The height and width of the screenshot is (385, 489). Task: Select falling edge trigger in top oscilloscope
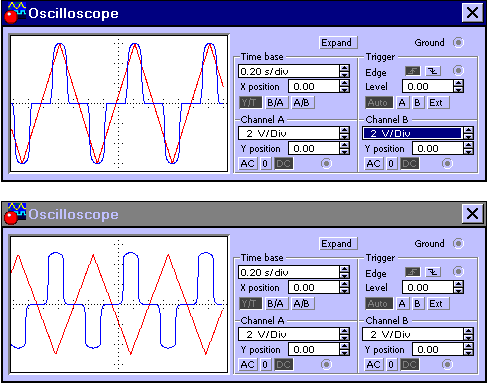click(433, 71)
